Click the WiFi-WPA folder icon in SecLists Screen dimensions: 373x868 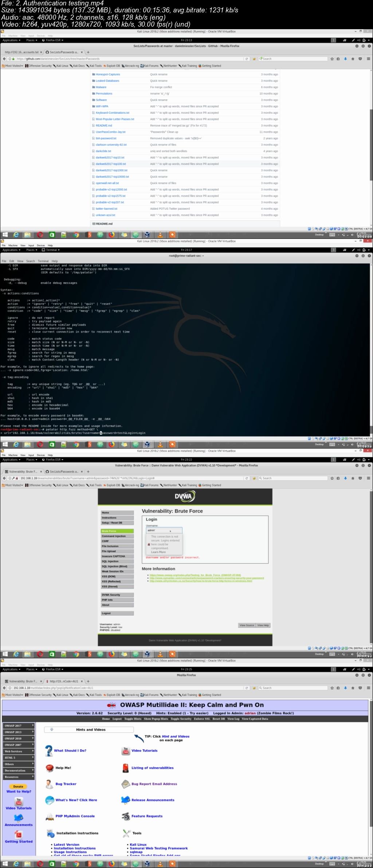tap(94, 106)
